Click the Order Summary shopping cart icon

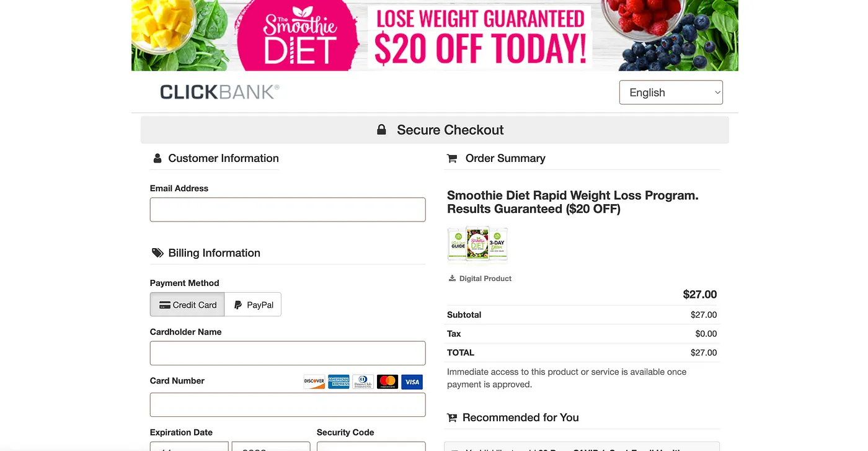point(452,158)
